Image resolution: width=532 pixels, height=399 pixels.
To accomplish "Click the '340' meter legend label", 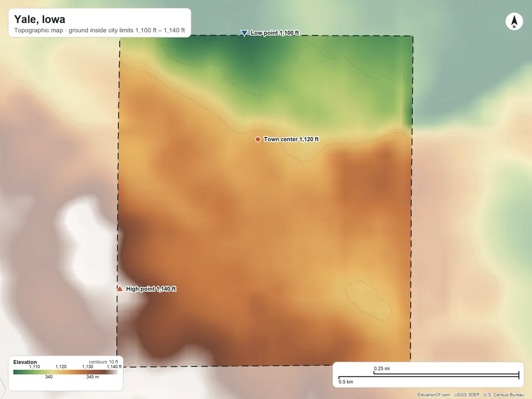I will 49,377.
